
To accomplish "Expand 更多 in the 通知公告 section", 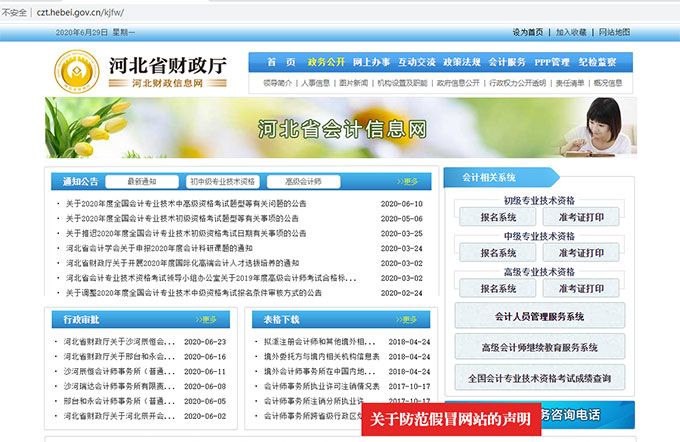I will tap(408, 182).
